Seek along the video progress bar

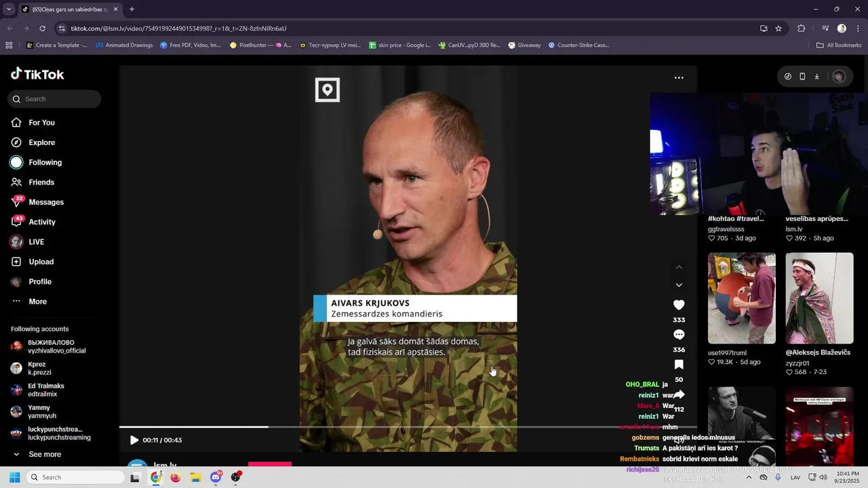coord(408,427)
